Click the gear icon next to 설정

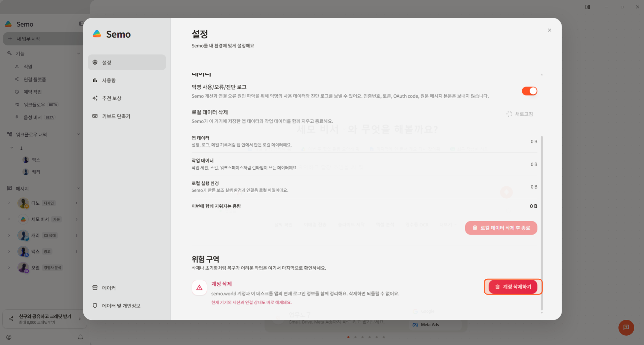pyautogui.click(x=95, y=62)
